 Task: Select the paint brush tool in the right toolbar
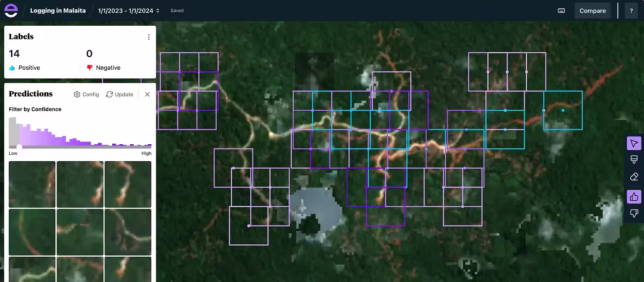pyautogui.click(x=634, y=160)
